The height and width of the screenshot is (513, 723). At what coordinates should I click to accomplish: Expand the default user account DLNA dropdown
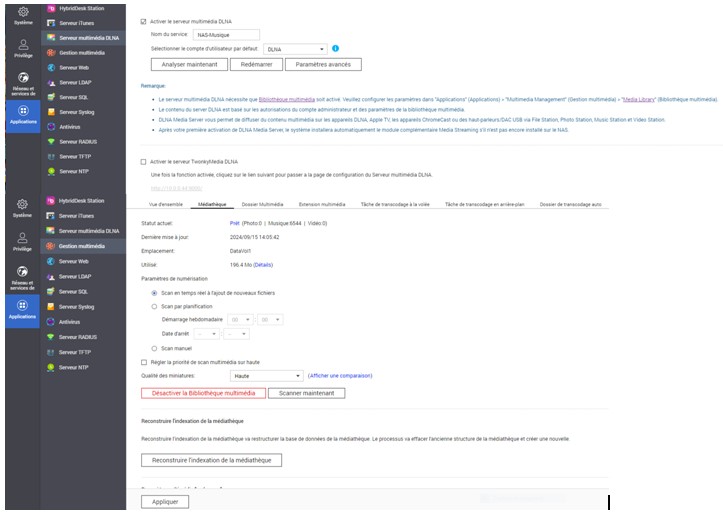tap(295, 48)
